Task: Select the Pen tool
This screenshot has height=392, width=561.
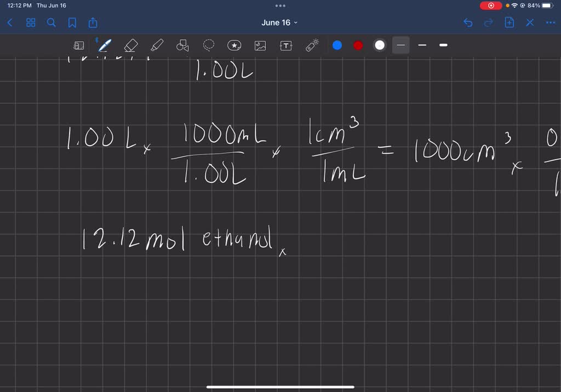Action: (105, 45)
